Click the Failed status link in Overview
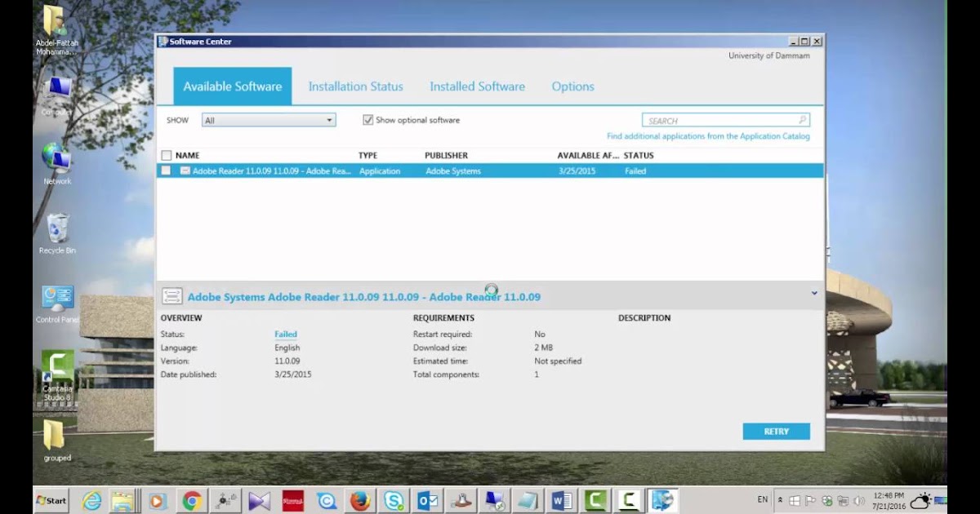The image size is (980, 514). point(286,334)
